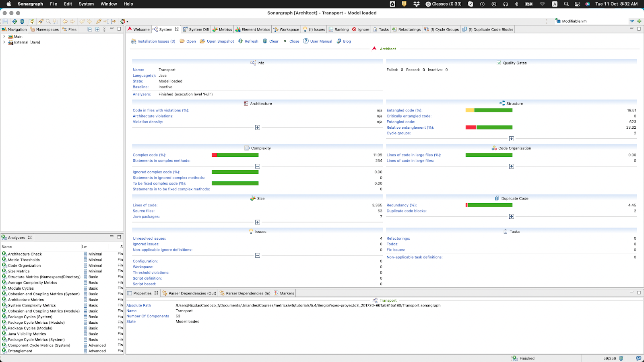Open the System Diff tab

point(196,29)
